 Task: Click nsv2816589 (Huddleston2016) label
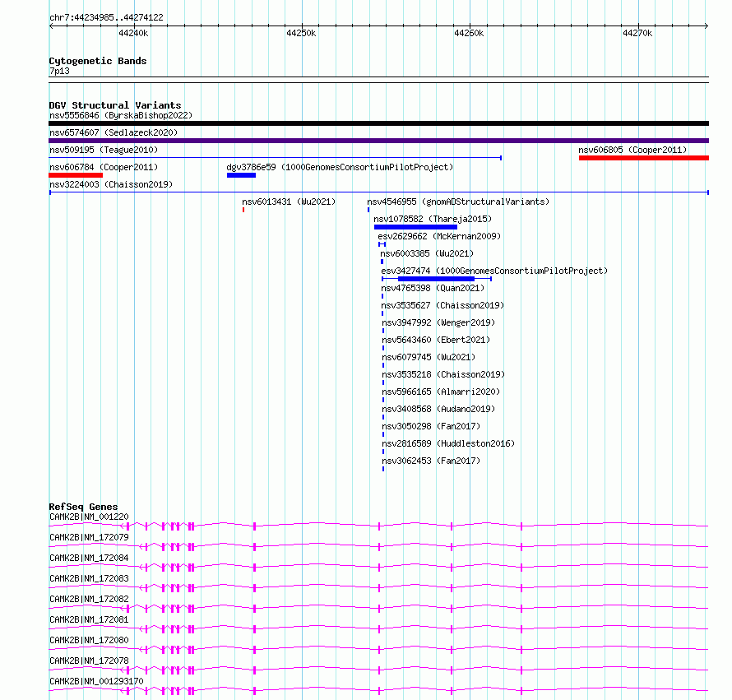[x=448, y=443]
